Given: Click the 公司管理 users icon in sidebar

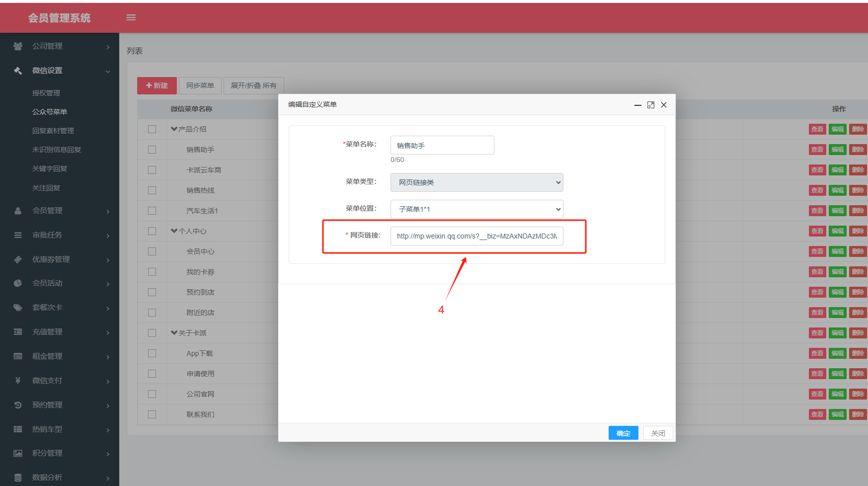Looking at the screenshot, I should click(x=18, y=46).
